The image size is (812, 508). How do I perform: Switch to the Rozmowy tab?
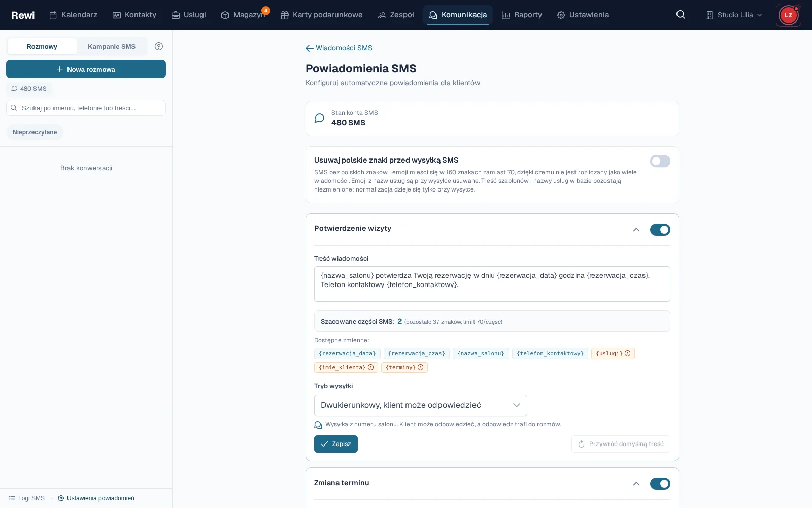(42, 46)
